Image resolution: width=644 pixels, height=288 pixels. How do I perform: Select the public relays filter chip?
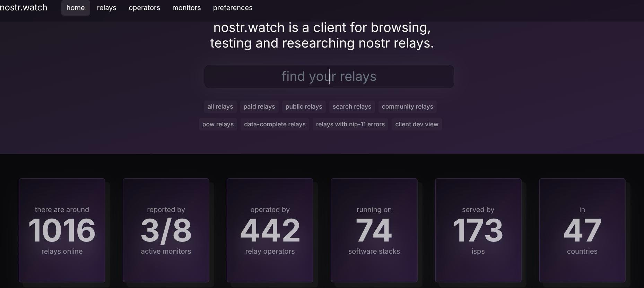(304, 107)
